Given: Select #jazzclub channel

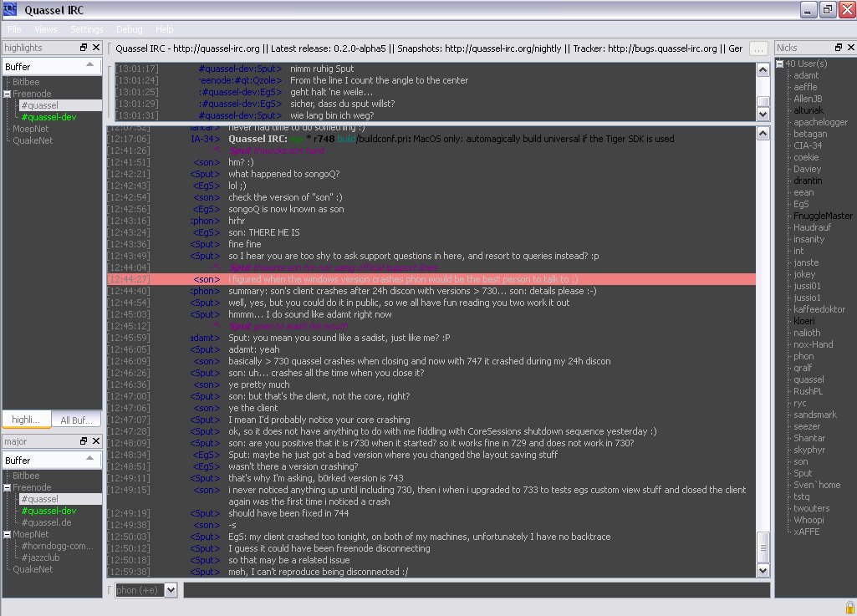Looking at the screenshot, I should [x=40, y=557].
